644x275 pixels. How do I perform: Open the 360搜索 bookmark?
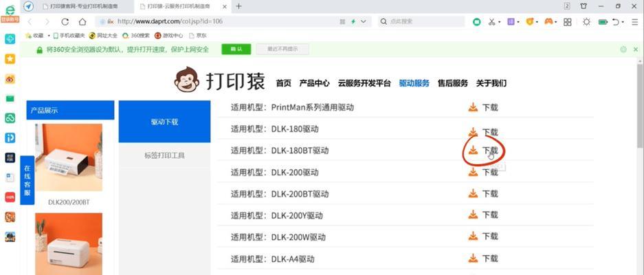click(x=136, y=36)
